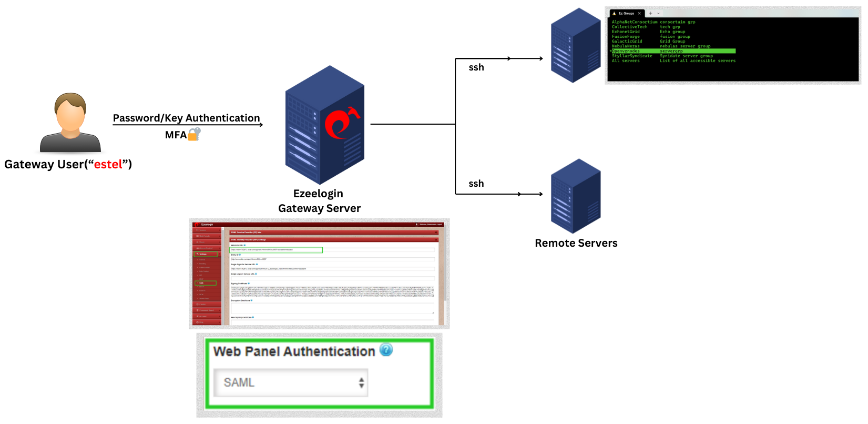
Task: Click the Metadata URL help icon
Action: coord(244,245)
